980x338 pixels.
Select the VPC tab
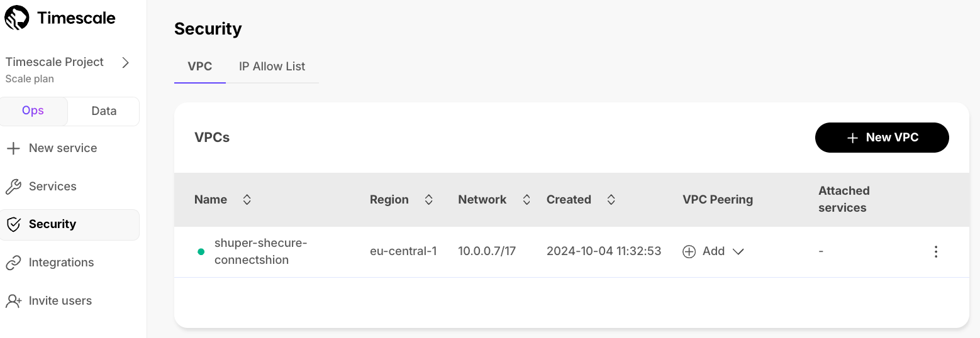[x=199, y=67]
